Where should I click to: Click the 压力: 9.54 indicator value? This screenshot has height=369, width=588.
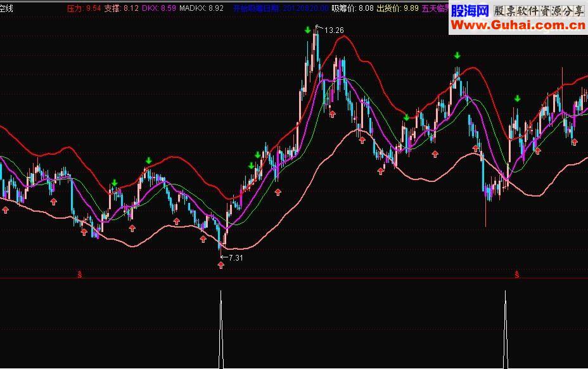[x=84, y=8]
